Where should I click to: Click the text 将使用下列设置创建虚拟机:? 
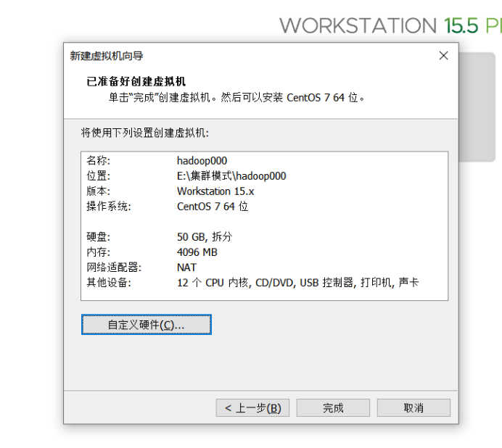144,133
